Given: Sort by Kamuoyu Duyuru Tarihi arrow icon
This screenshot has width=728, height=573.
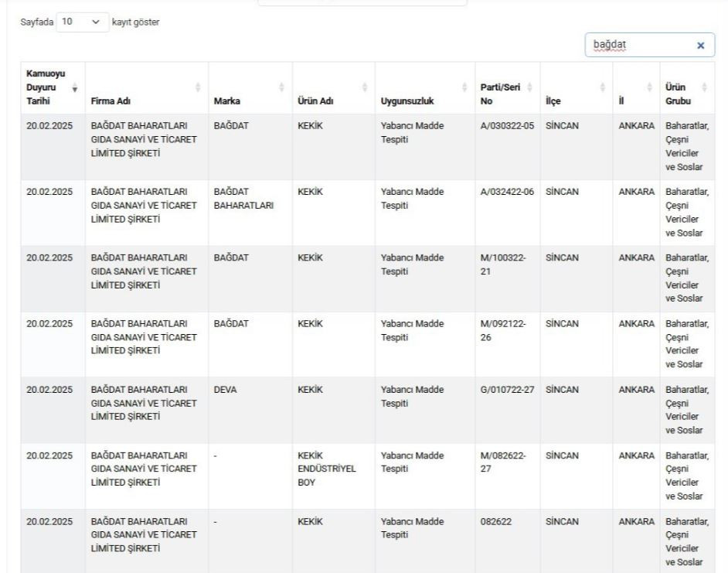Looking at the screenshot, I should pos(75,90).
